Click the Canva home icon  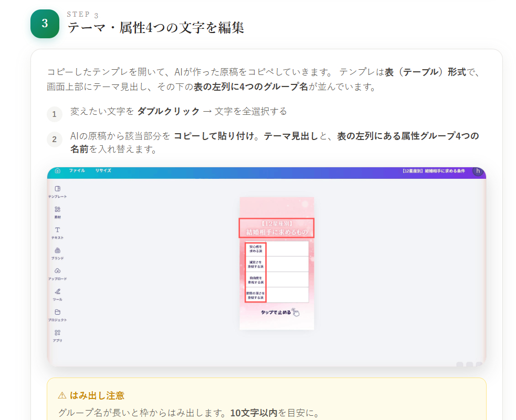coord(58,171)
